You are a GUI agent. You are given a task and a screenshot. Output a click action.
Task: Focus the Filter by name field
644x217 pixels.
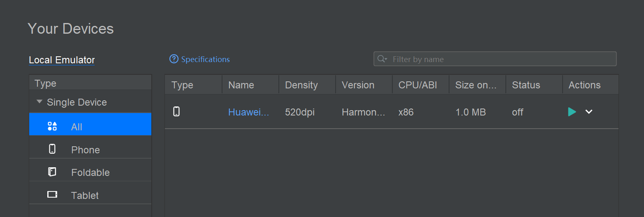(x=495, y=59)
